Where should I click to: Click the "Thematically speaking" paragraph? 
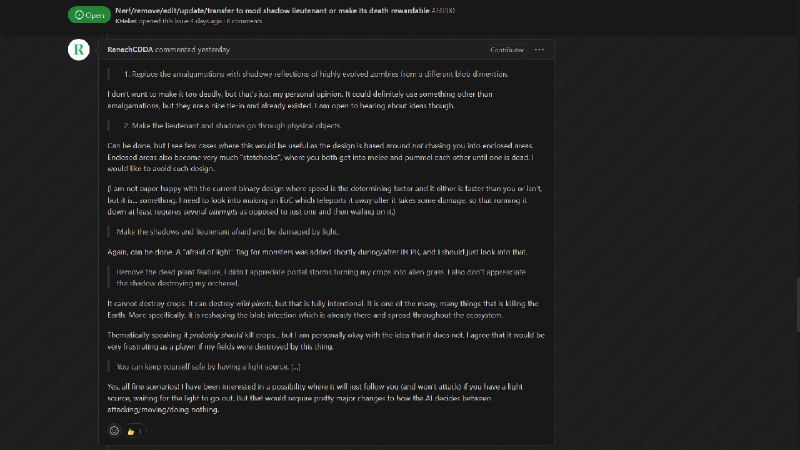[x=320, y=340]
